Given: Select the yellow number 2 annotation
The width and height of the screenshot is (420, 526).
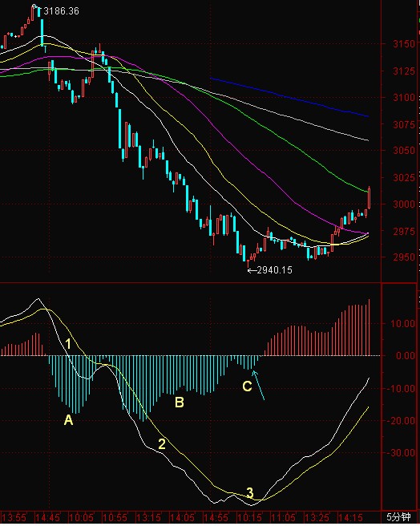Looking at the screenshot, I should coord(162,444).
